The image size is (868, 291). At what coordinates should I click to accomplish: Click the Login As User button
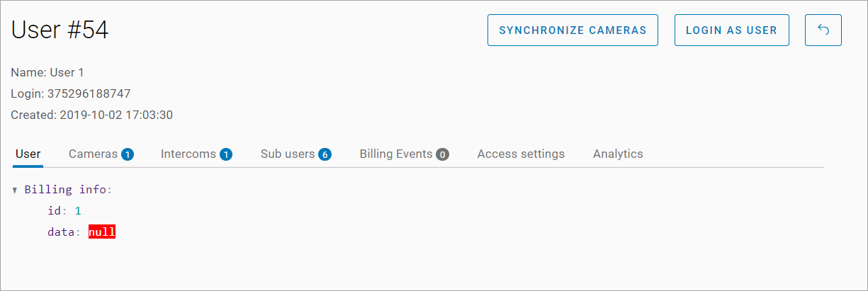coord(731,30)
